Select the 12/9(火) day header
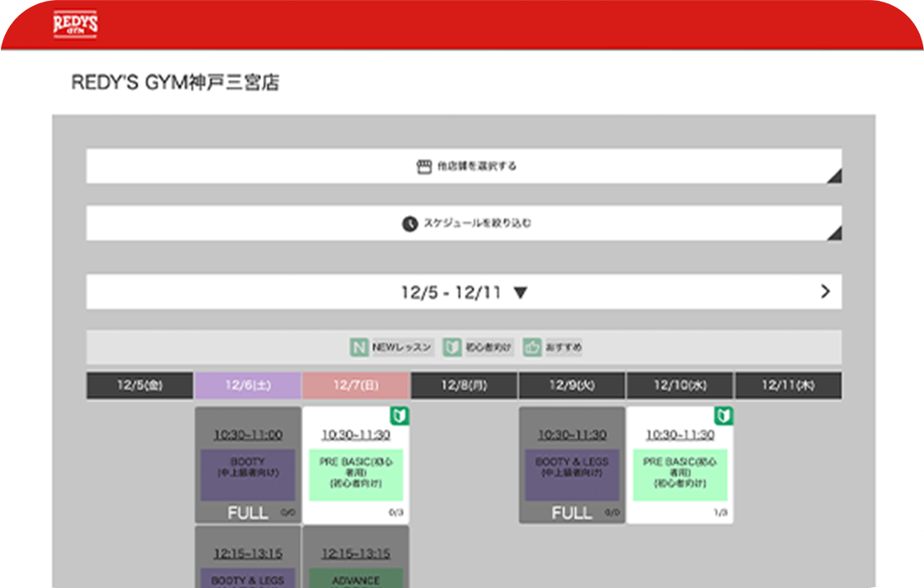Screen dimensions: 924x588 coord(572,386)
